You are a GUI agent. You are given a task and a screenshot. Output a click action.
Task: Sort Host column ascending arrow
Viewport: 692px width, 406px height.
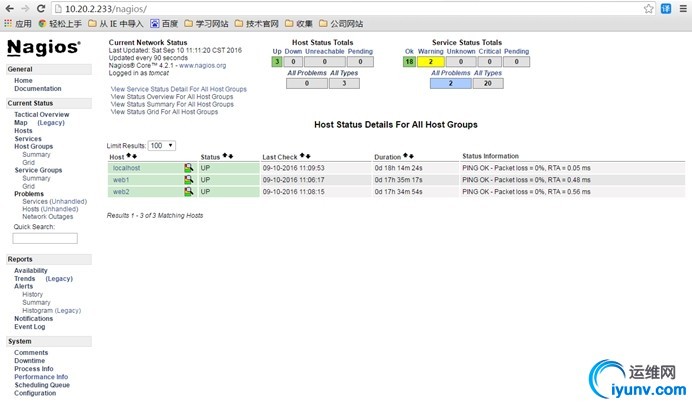click(x=129, y=156)
